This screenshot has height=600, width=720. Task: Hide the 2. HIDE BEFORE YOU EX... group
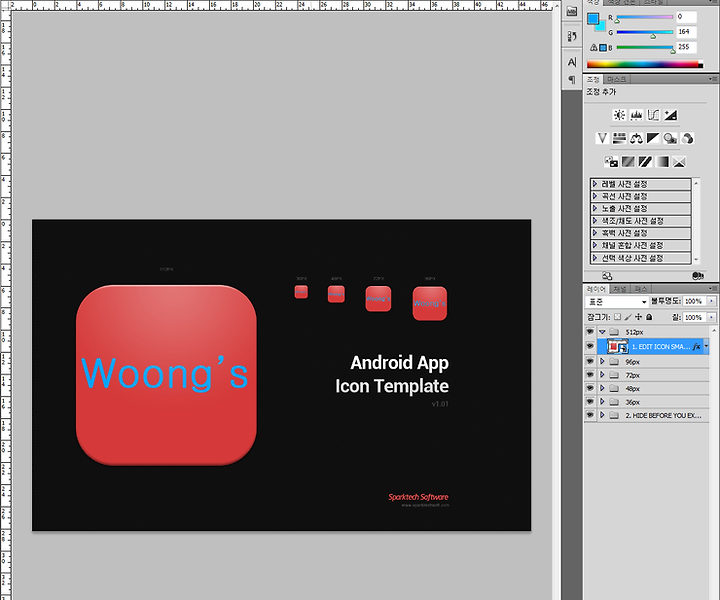click(590, 415)
